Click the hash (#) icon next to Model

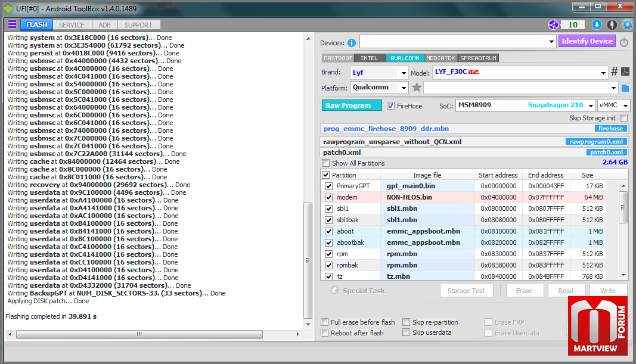pos(615,71)
